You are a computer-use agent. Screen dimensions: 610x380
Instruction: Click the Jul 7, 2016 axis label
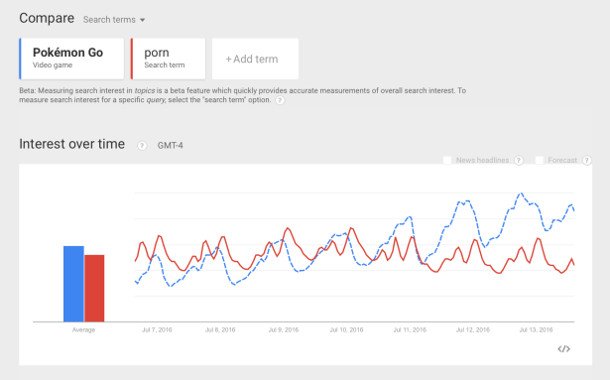tap(157, 330)
